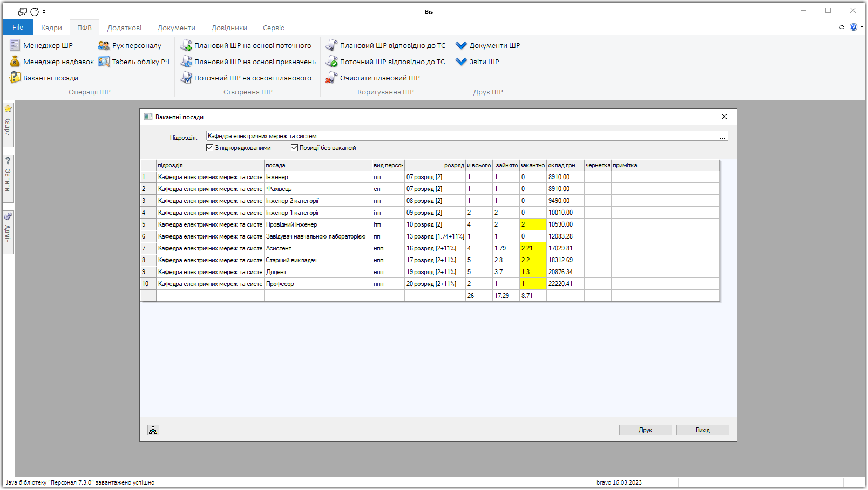Click Очистити плановий ШР icon
Screen dimensions: 868x490
(x=331, y=78)
